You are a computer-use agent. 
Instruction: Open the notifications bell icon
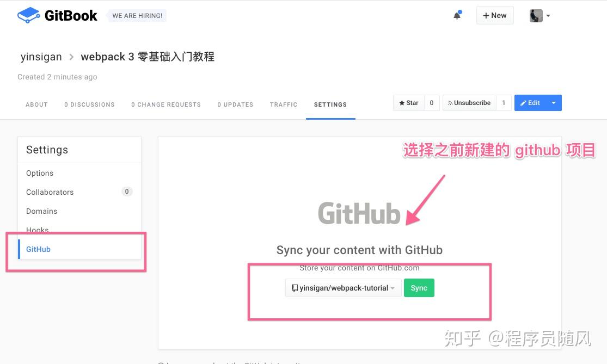click(457, 16)
